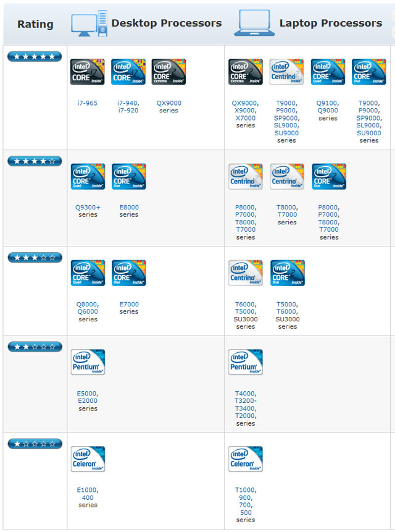Click the "Desktop Processors" heading

click(167, 23)
